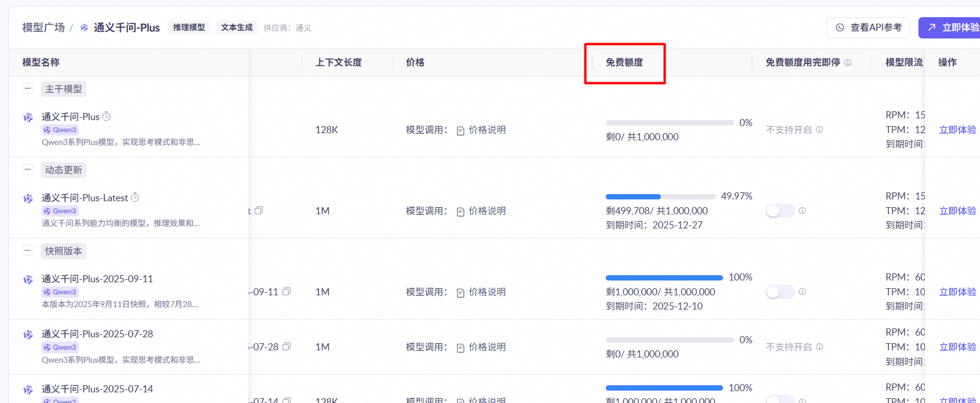Open 查看API参考 button

point(869,27)
